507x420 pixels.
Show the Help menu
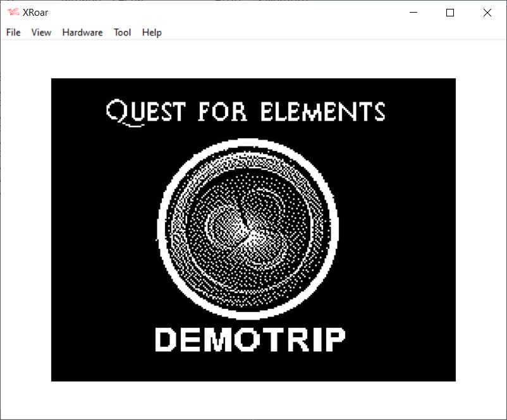pos(152,32)
